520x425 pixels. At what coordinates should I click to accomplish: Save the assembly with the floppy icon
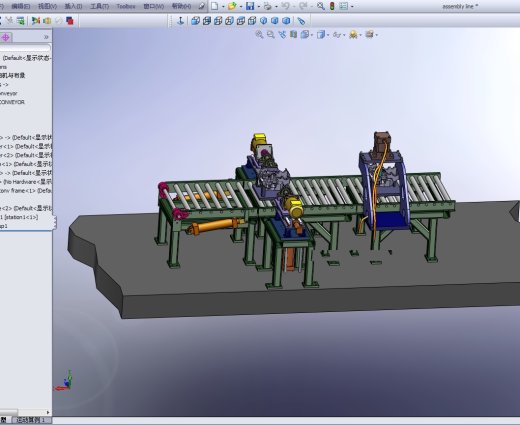(x=250, y=6)
